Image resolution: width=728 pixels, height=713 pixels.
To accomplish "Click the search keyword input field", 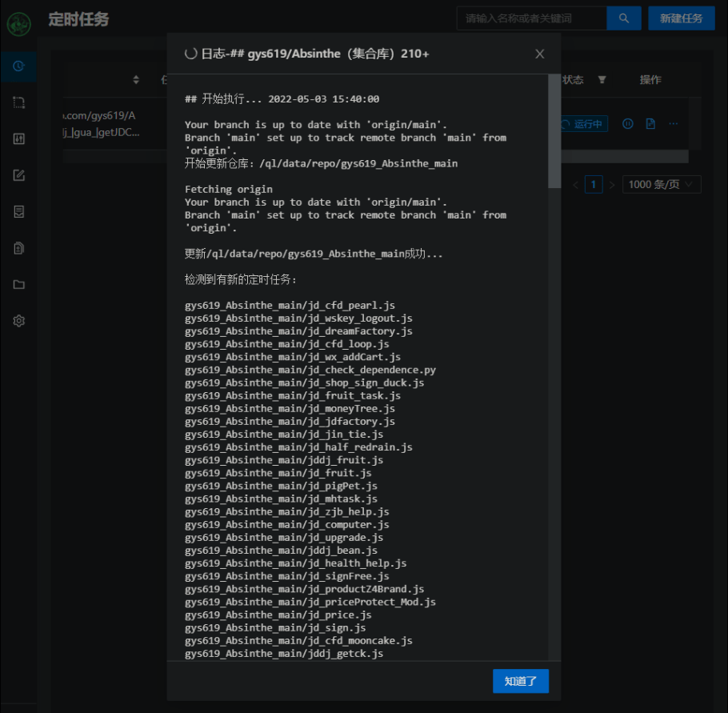I will (531, 18).
